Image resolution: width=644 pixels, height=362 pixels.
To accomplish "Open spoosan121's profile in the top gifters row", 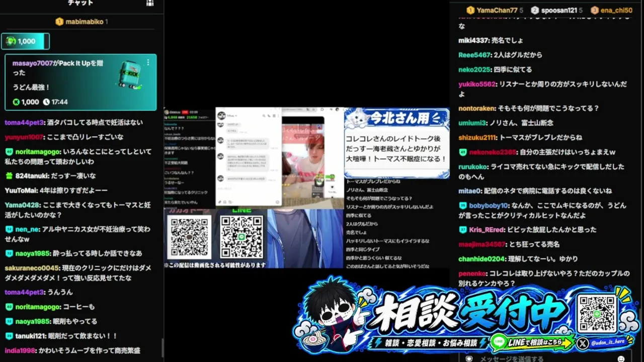I will [x=559, y=10].
